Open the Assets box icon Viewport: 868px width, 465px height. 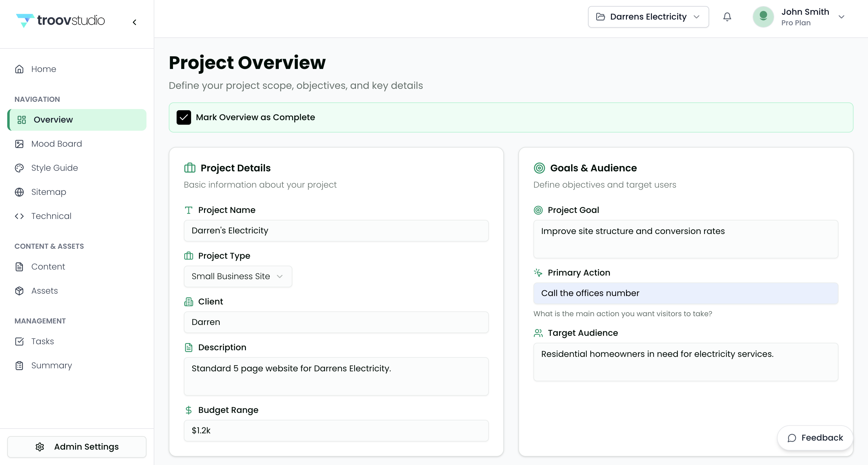[19, 291]
